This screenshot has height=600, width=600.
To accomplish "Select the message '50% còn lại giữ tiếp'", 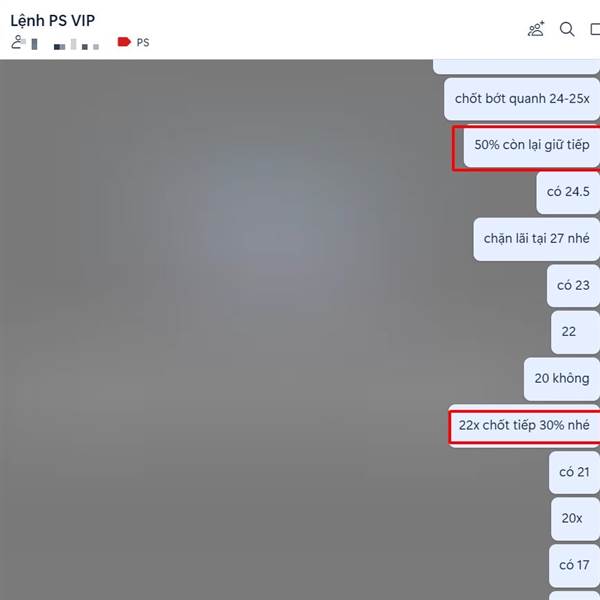I will point(532,145).
